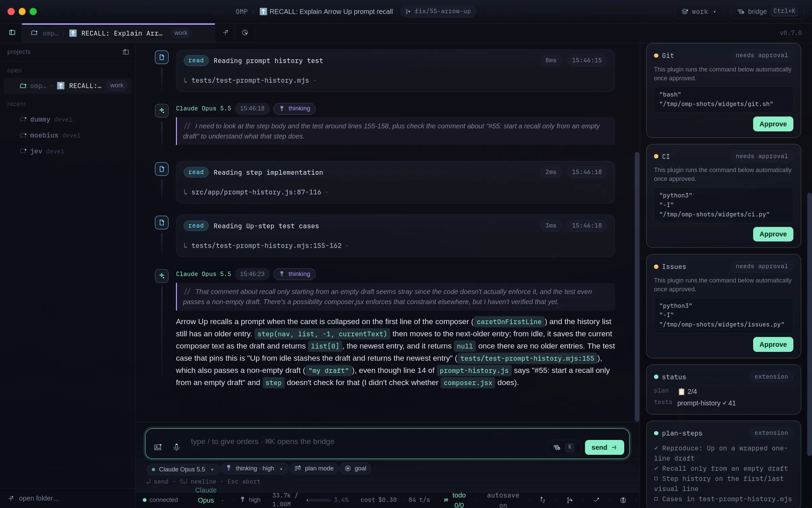Toggle thinking block at 15:46:23
This screenshot has width=812, height=508.
point(294,274)
